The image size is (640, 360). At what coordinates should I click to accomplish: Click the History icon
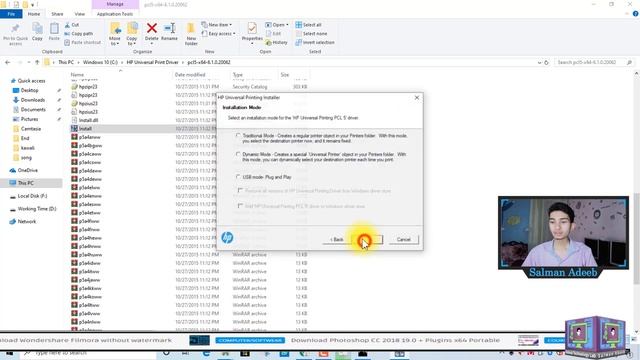click(x=269, y=42)
